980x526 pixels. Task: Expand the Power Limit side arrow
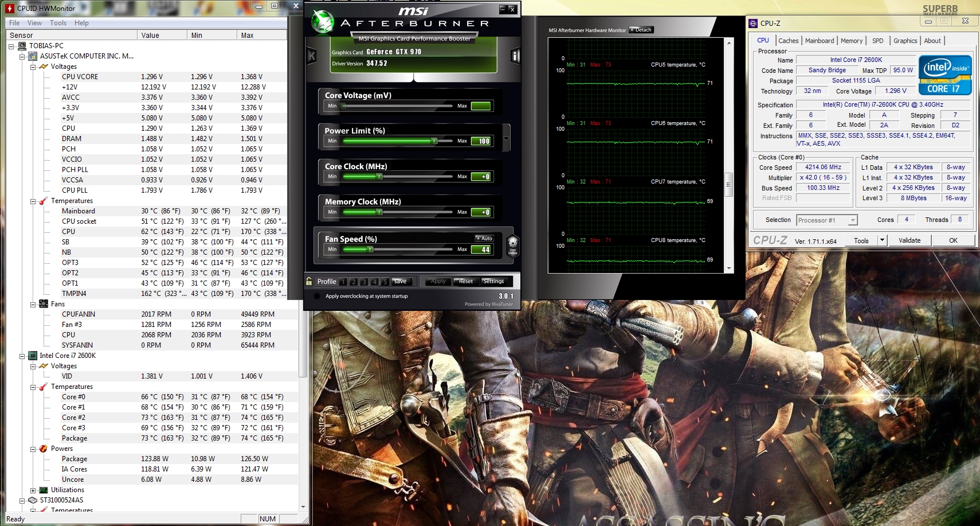pyautogui.click(x=506, y=138)
